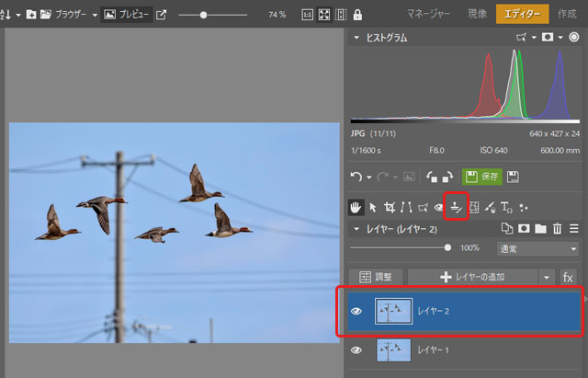
Task: Toggle the zoom lock padlock icon
Action: (x=356, y=15)
